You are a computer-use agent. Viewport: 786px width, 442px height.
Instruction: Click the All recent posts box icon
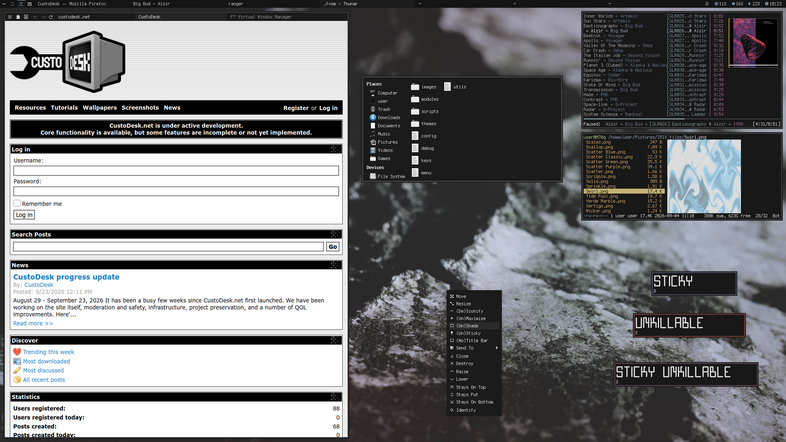17,380
